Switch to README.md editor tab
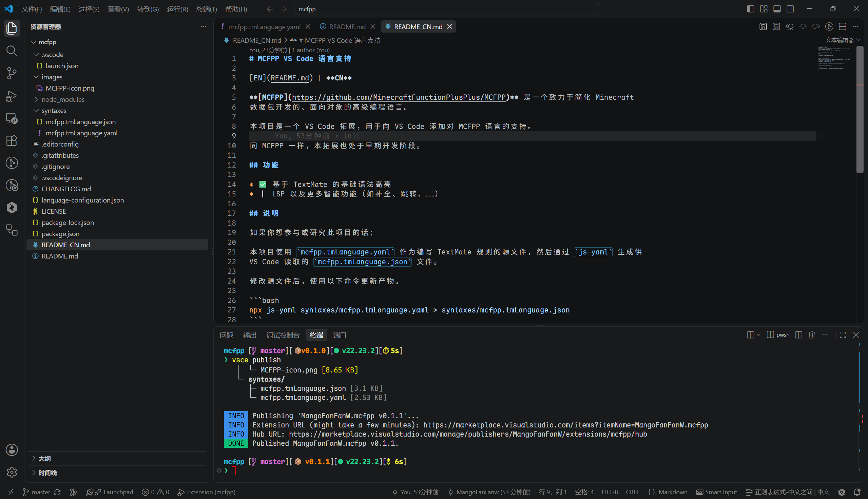The height and width of the screenshot is (499, 868). pyautogui.click(x=347, y=27)
